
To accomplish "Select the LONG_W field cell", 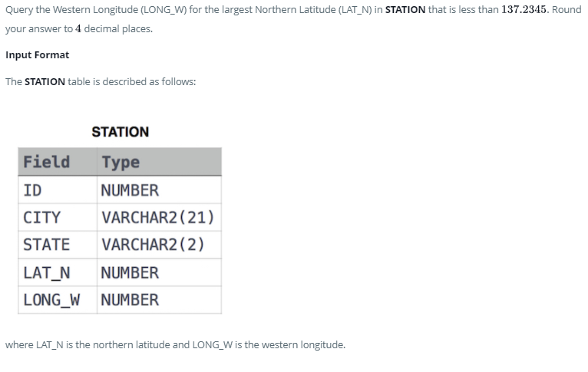I will click(x=58, y=300).
